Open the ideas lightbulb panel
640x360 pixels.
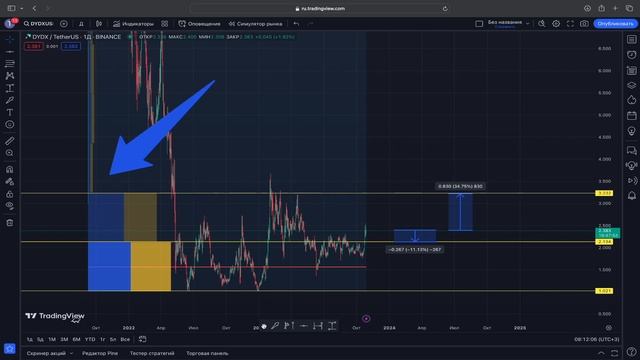pyautogui.click(x=631, y=131)
